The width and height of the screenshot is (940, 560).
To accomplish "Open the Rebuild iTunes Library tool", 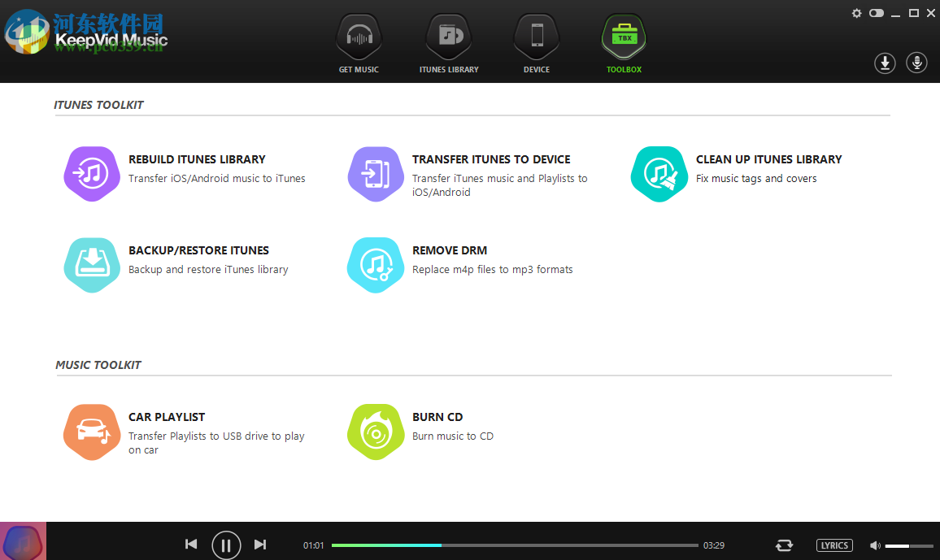I will pyautogui.click(x=92, y=173).
